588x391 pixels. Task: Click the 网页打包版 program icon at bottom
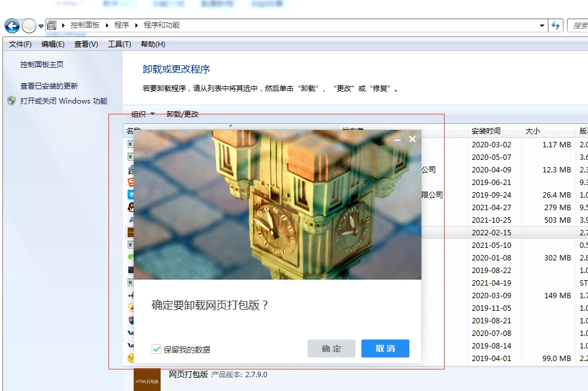pos(147,380)
